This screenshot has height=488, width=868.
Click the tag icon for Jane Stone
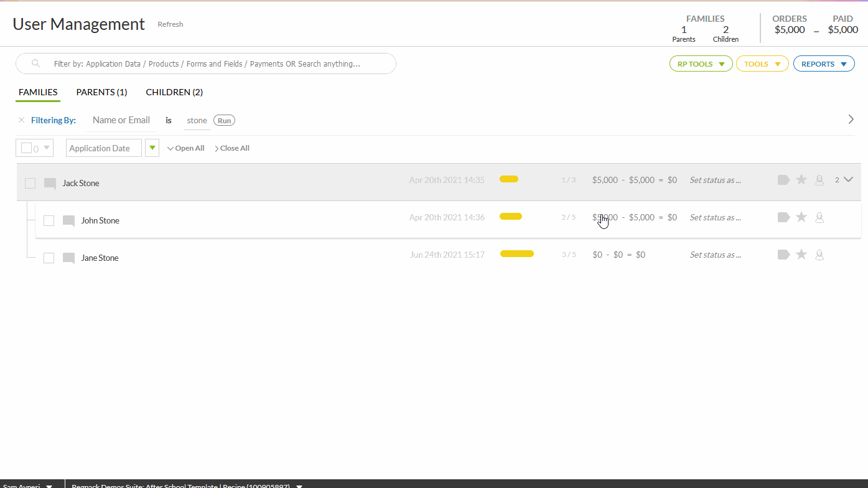tap(783, 255)
